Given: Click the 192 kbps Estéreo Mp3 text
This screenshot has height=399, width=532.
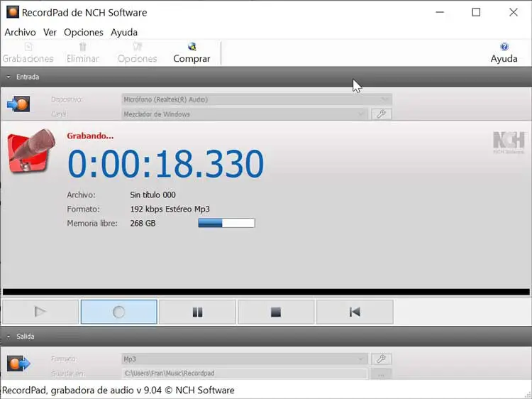Looking at the screenshot, I should (170, 209).
